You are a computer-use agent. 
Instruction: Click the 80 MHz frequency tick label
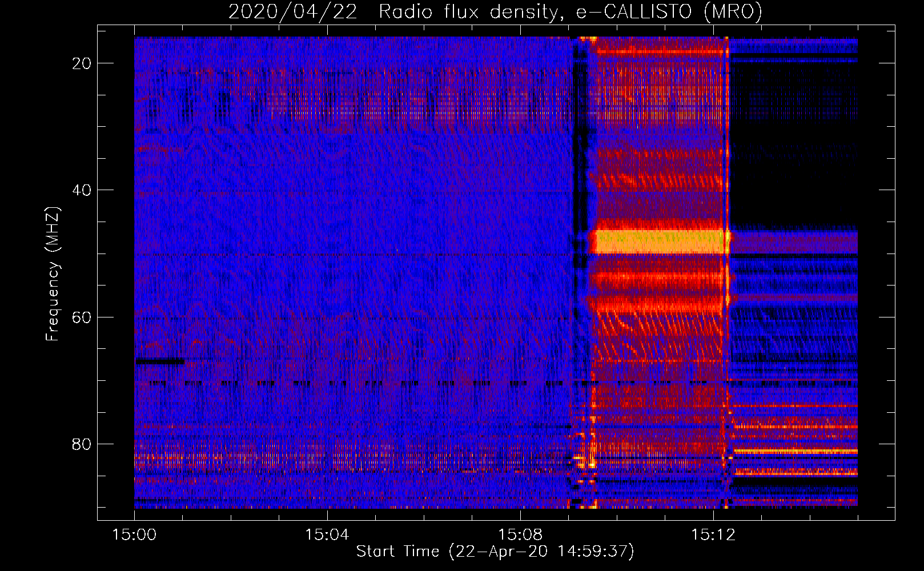coord(82,444)
